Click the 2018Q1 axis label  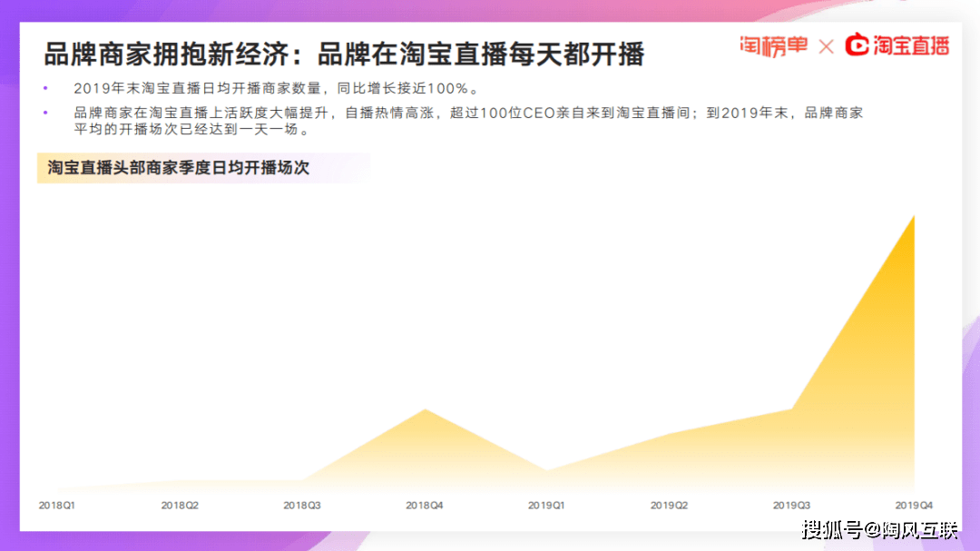[57, 505]
